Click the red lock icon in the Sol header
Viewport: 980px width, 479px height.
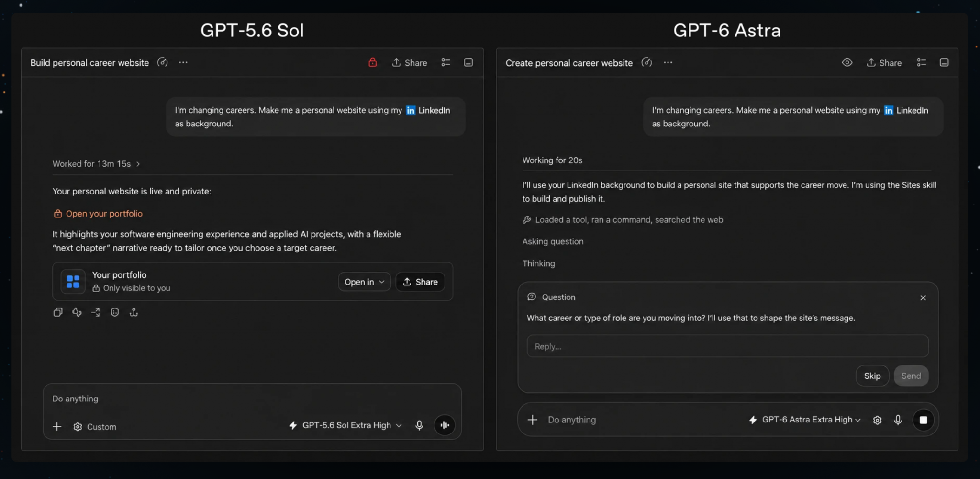[373, 62]
